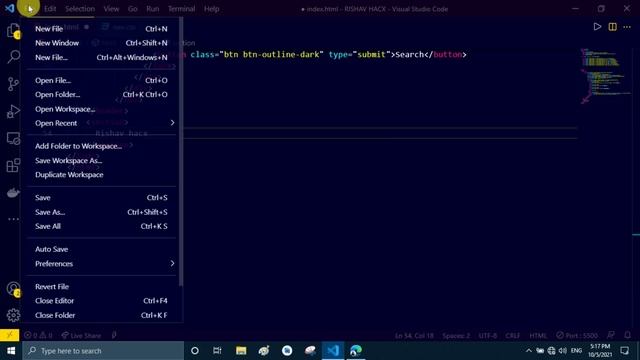Open the Manage gear icon

click(x=13, y=315)
